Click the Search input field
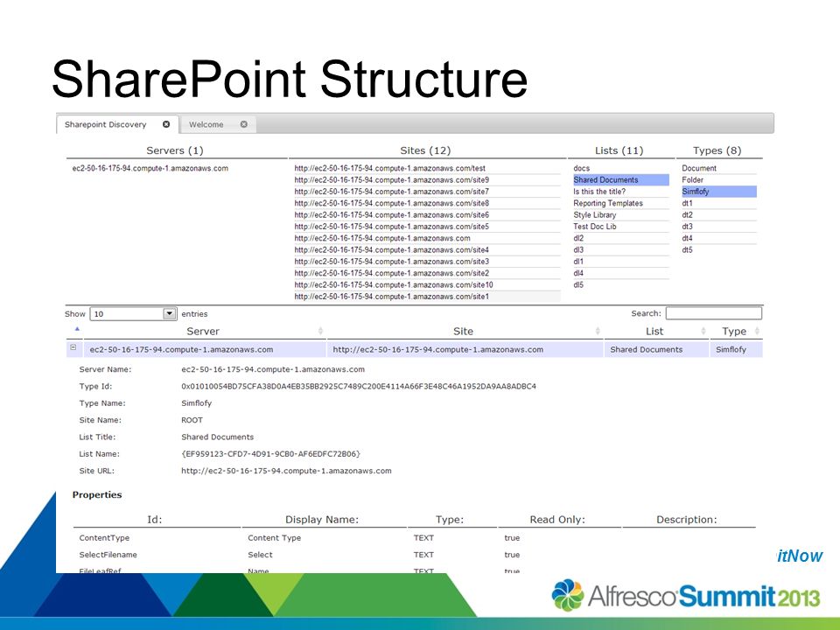Image resolution: width=840 pixels, height=630 pixels. [714, 313]
